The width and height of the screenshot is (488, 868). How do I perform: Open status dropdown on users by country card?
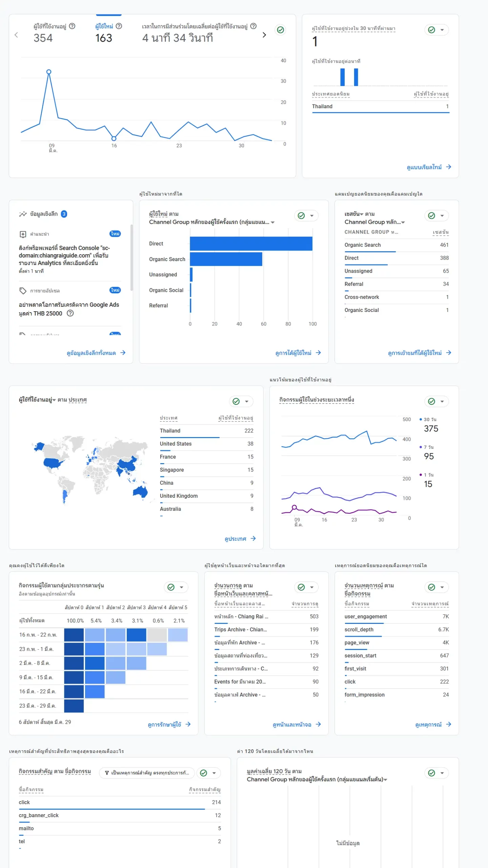247,401
